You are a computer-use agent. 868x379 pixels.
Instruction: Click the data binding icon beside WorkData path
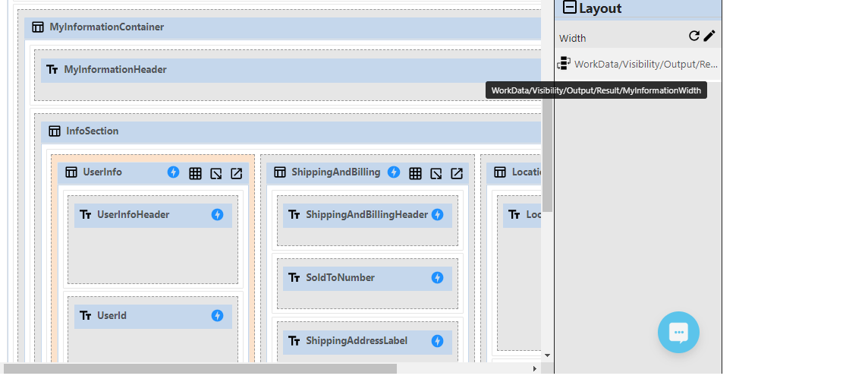564,63
